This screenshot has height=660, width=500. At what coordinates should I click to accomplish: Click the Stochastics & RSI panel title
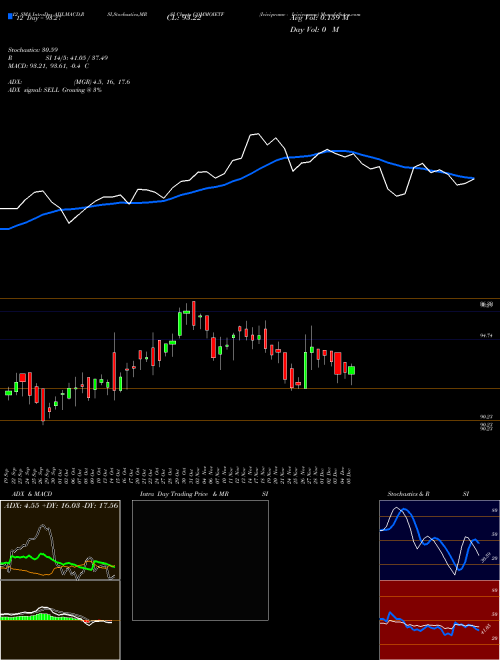pos(428,494)
